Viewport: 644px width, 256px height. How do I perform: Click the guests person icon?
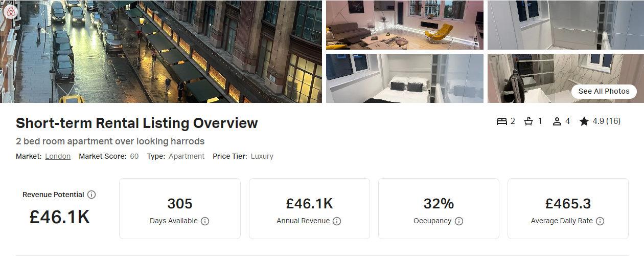pos(557,121)
